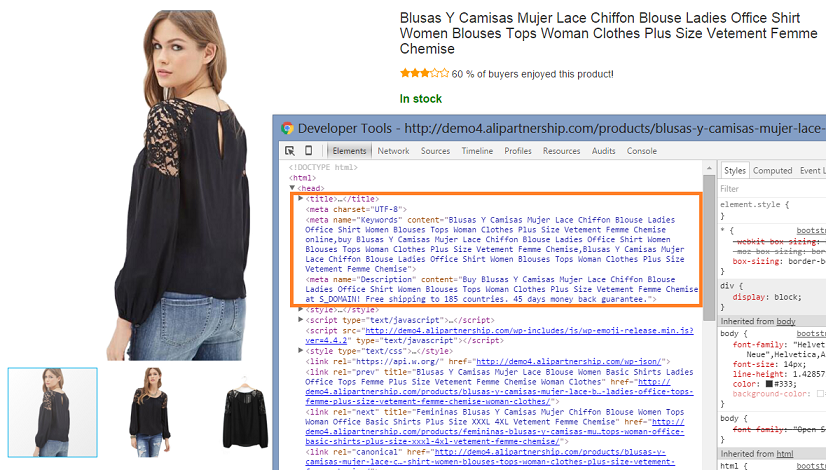Click the #333 color swatch
The image size is (826, 470).
(770, 384)
